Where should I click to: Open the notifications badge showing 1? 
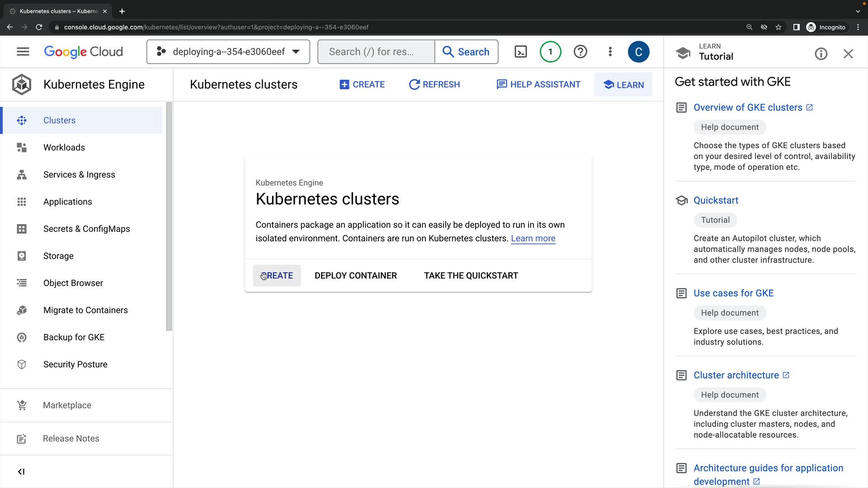[550, 52]
